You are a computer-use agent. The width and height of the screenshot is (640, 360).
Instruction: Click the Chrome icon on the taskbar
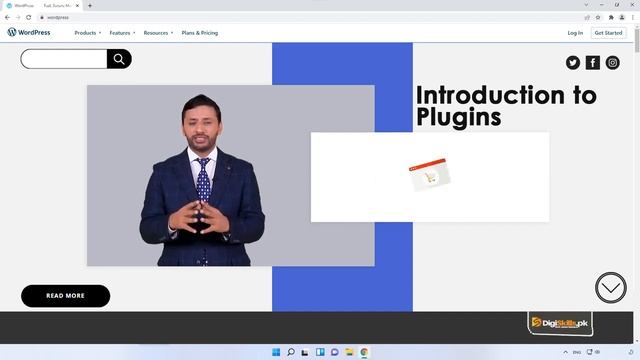pyautogui.click(x=364, y=352)
